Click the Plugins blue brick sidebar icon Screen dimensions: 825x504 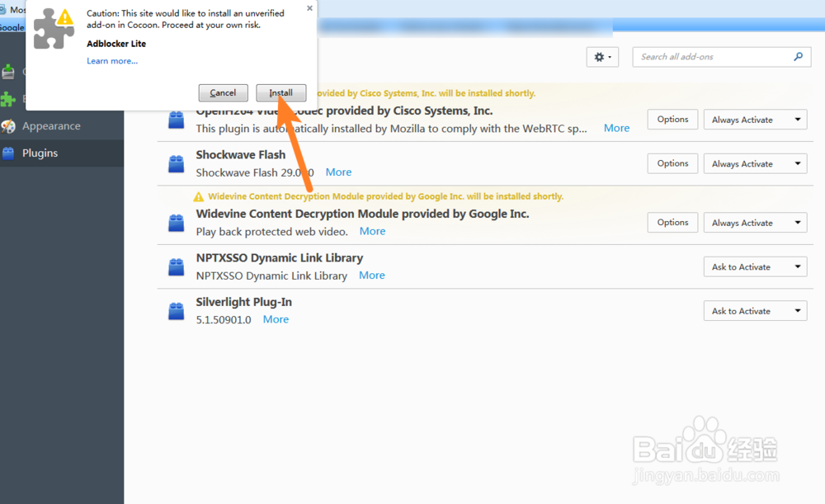(8, 153)
